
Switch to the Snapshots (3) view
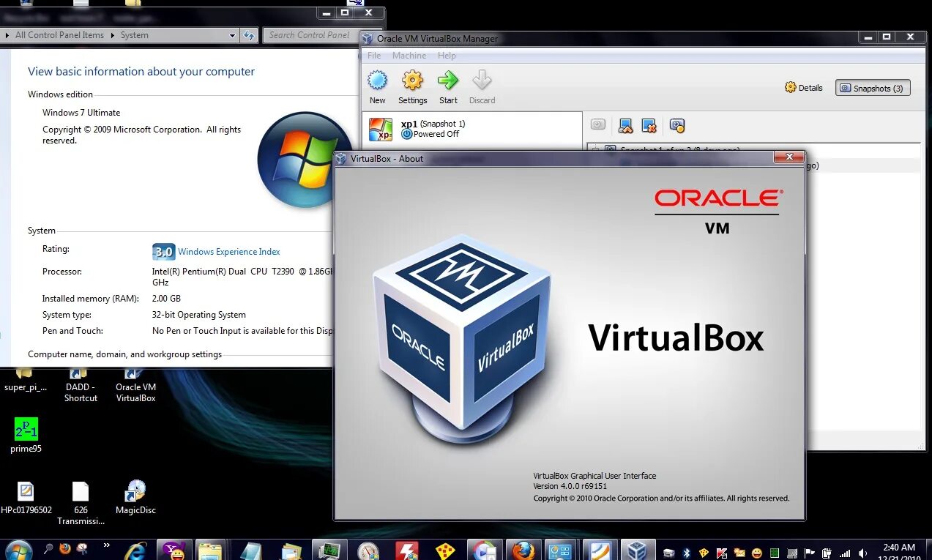(x=873, y=88)
